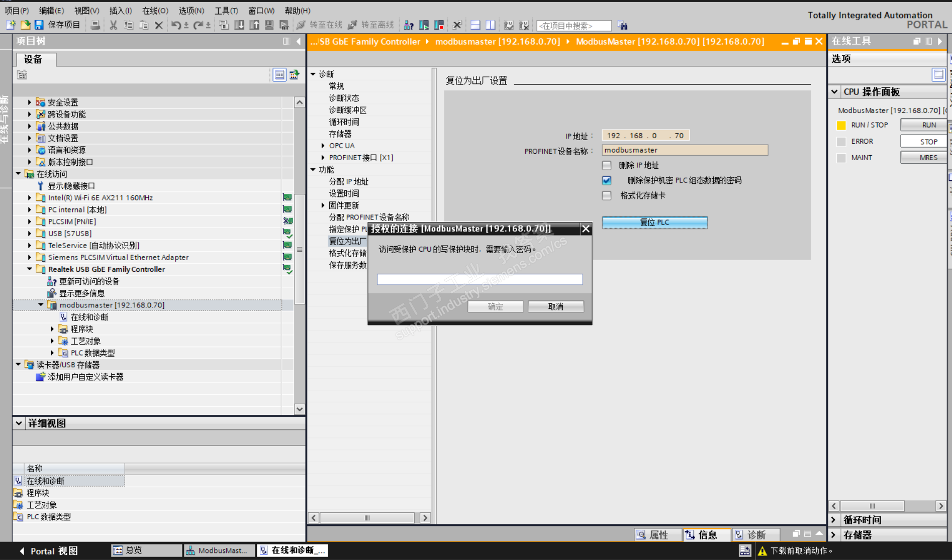The image size is (952, 560).
Task: Expand the 循环时间 section in online tools
Action: [x=833, y=520]
